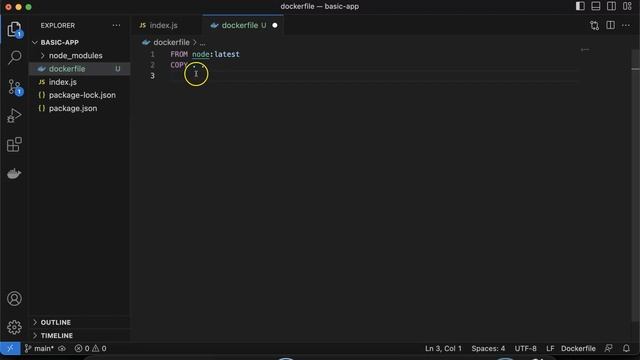The width and height of the screenshot is (640, 360).
Task: Open the remote window indicator in status bar
Action: 10,349
